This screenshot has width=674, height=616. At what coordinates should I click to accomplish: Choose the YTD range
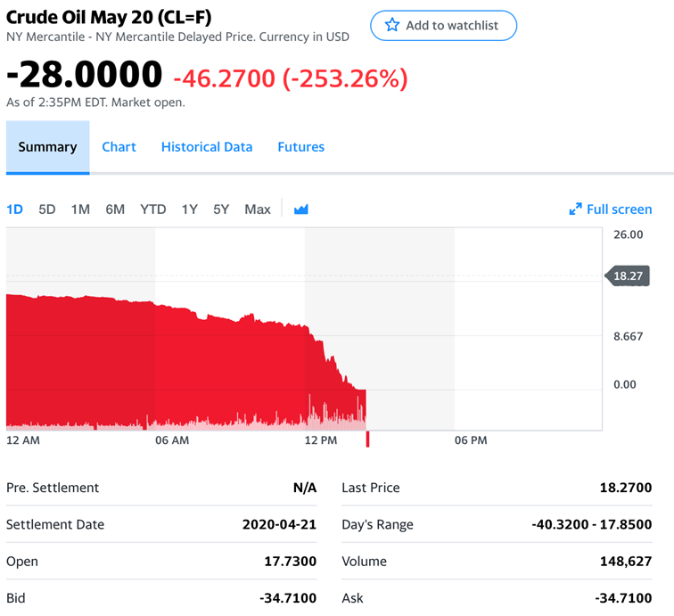[153, 209]
